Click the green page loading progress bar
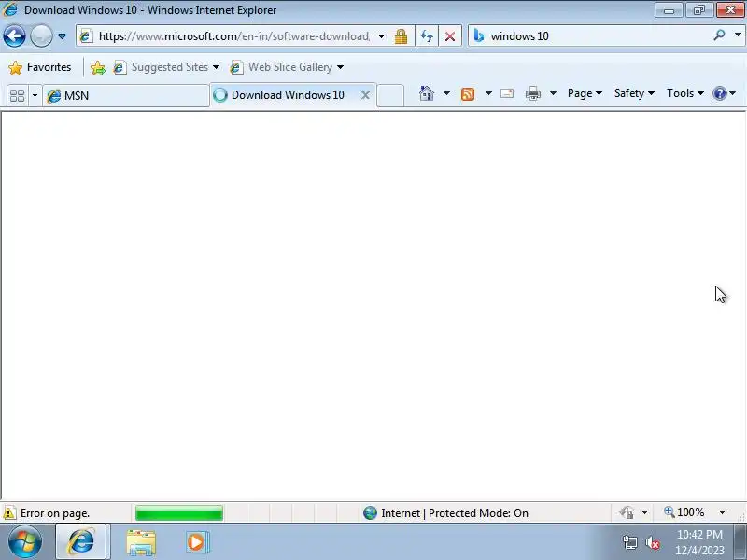 pos(179,513)
